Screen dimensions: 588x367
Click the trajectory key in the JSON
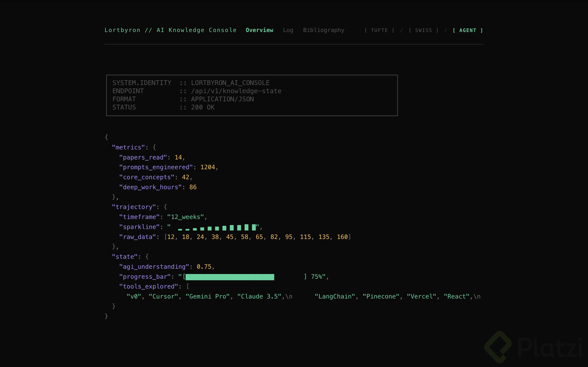(x=134, y=207)
